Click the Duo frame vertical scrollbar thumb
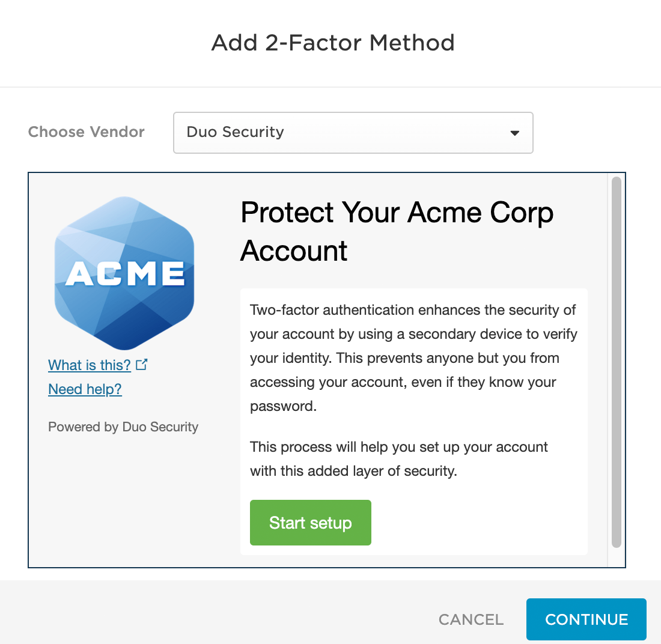The image size is (661, 644). click(x=616, y=360)
